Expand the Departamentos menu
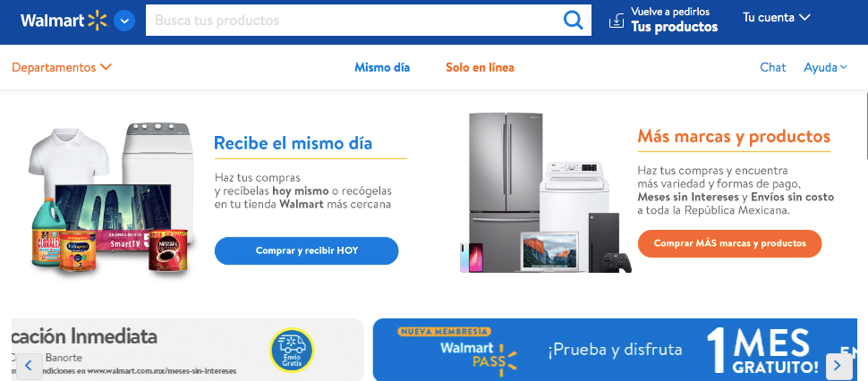This screenshot has width=868, height=381. pos(62,67)
